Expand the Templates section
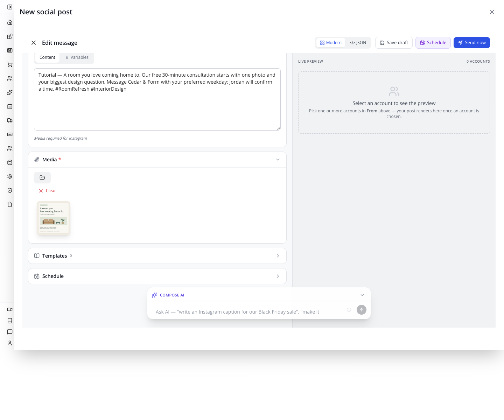This screenshot has width=504, height=420. (x=157, y=256)
